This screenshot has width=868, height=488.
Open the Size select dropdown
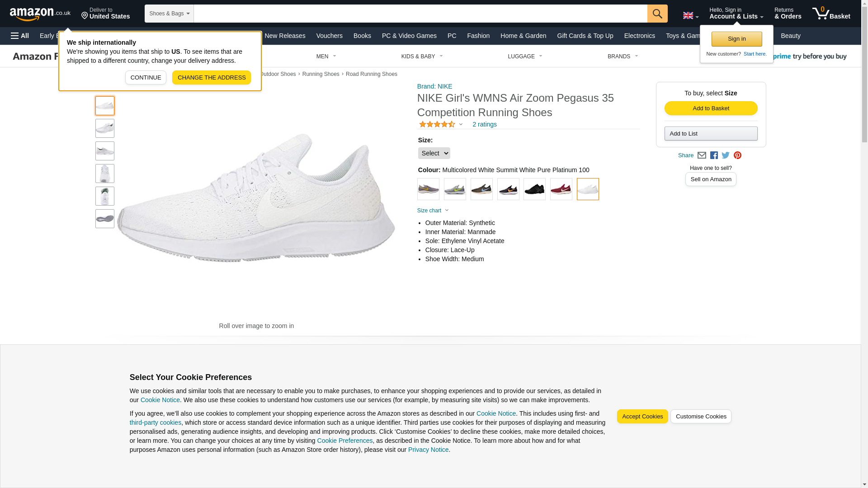point(434,153)
